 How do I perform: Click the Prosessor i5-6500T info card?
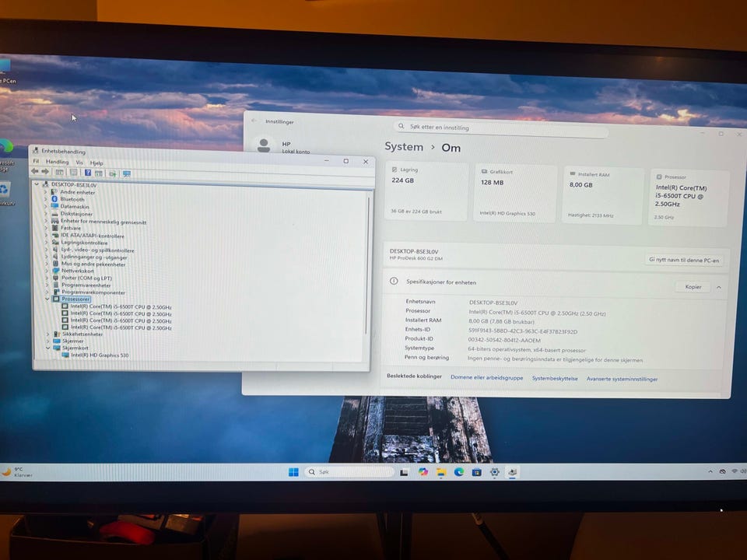[689, 198]
